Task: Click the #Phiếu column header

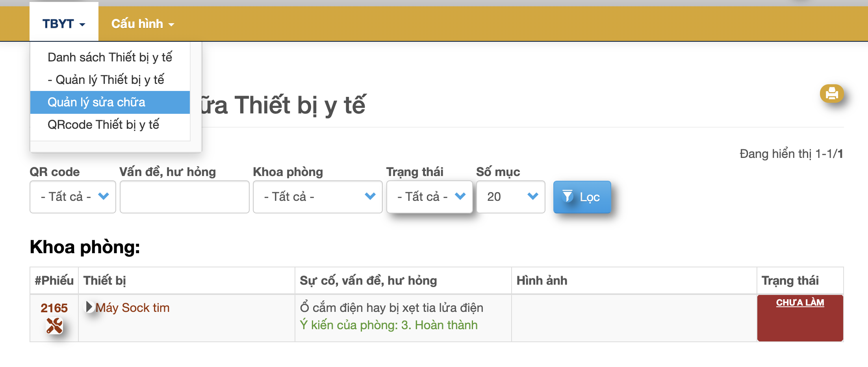Action: (54, 281)
